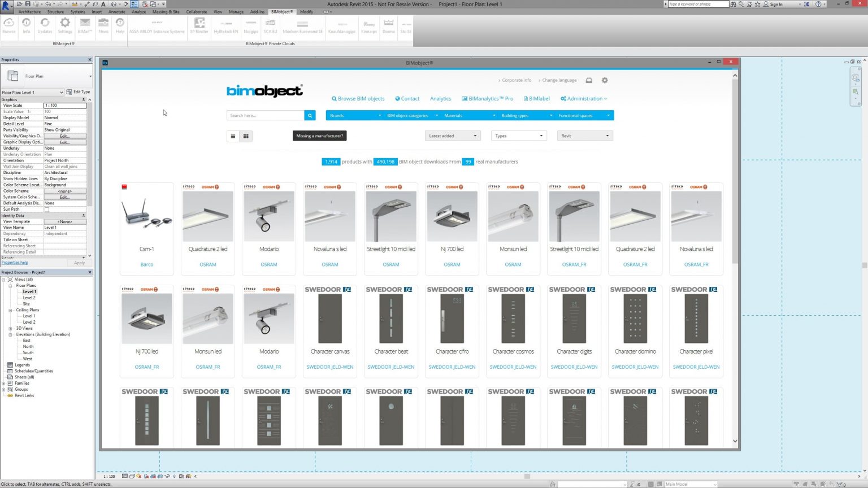Select the Level 2 floor plan in Project Browser

click(x=29, y=298)
